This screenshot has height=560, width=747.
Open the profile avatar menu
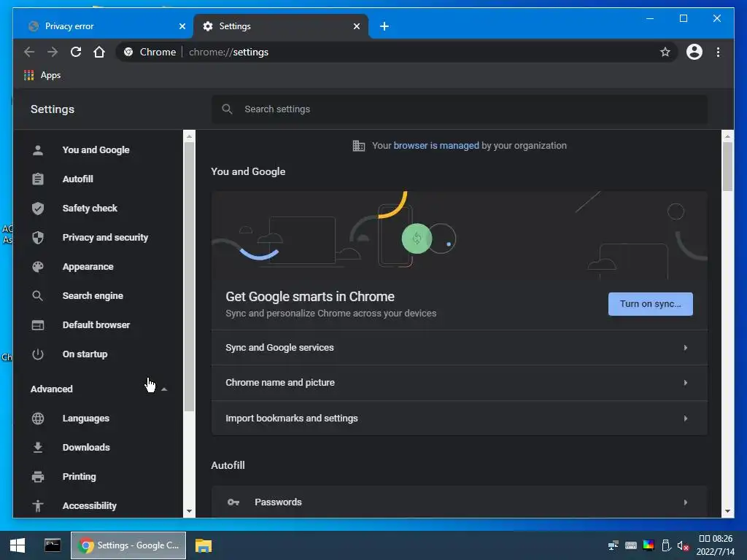694,52
